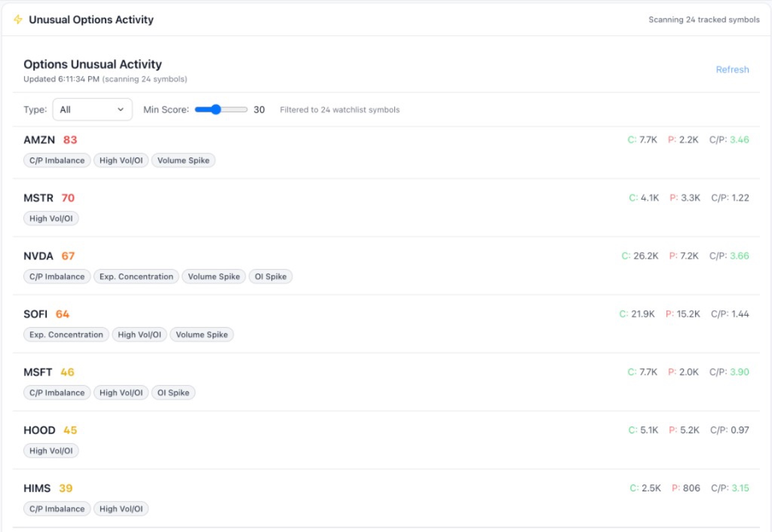Image resolution: width=772 pixels, height=532 pixels.
Task: Click the lightning bolt icon beside Unusual Options Activity
Action: pos(18,19)
